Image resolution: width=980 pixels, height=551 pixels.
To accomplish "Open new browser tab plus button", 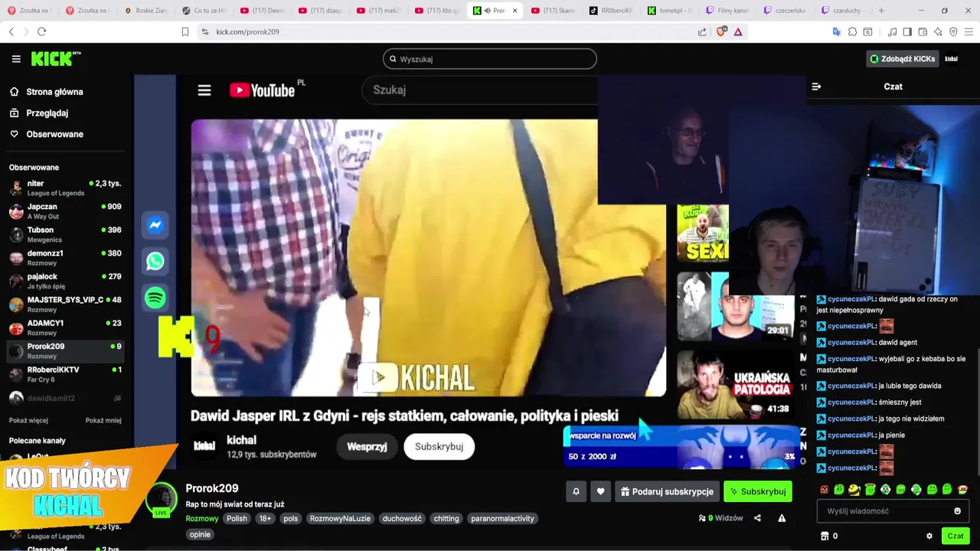I will coord(881,11).
